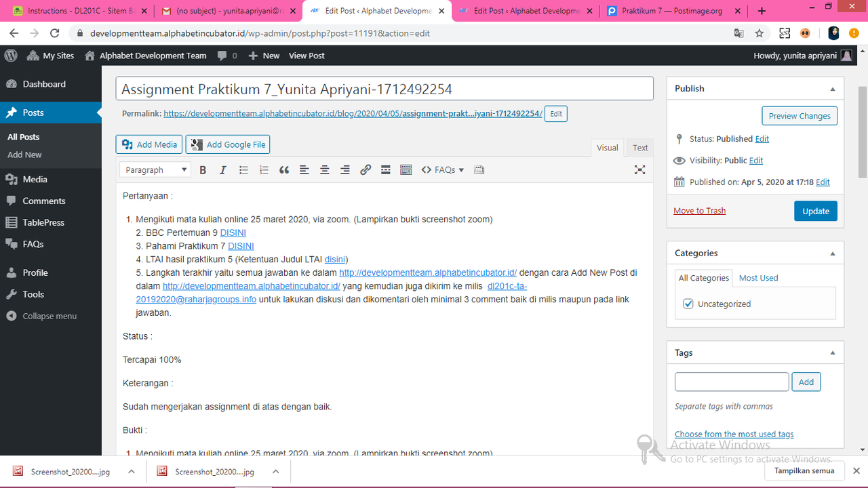This screenshot has height=488, width=868.
Task: Collapse the Publish panel
Action: click(x=833, y=89)
